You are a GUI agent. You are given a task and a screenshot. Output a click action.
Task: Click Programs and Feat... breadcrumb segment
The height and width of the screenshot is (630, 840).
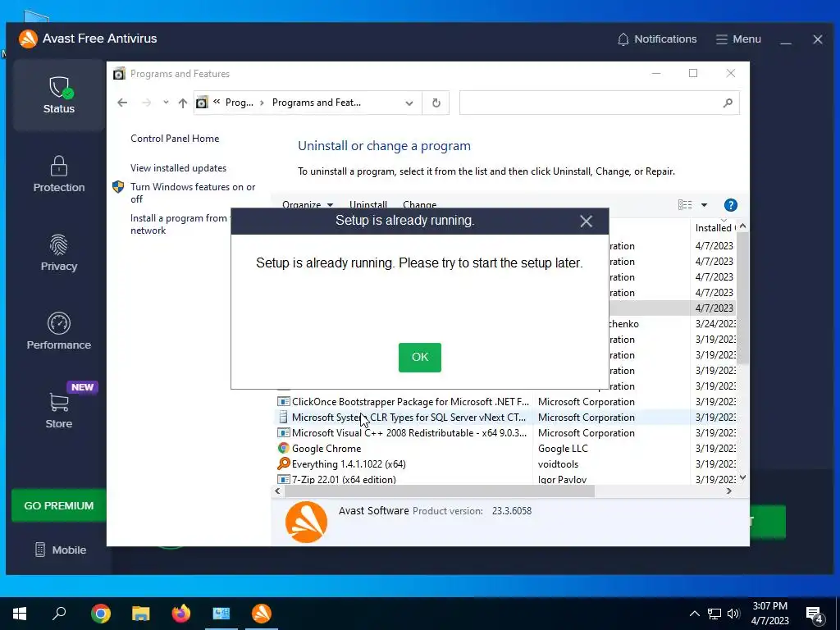point(316,103)
